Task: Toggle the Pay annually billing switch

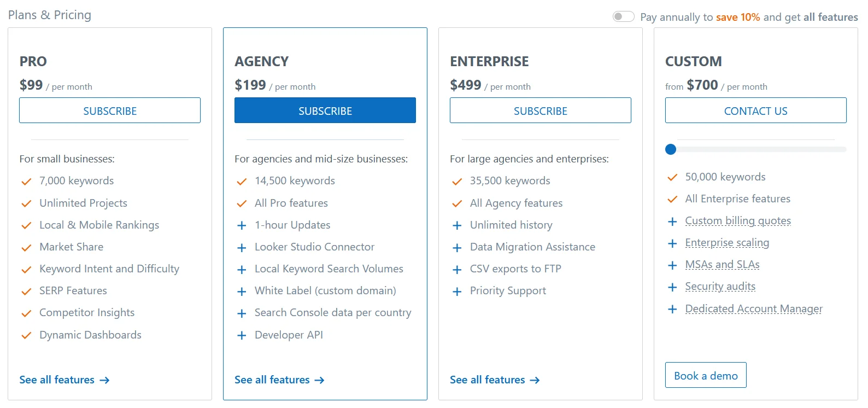Action: tap(623, 16)
